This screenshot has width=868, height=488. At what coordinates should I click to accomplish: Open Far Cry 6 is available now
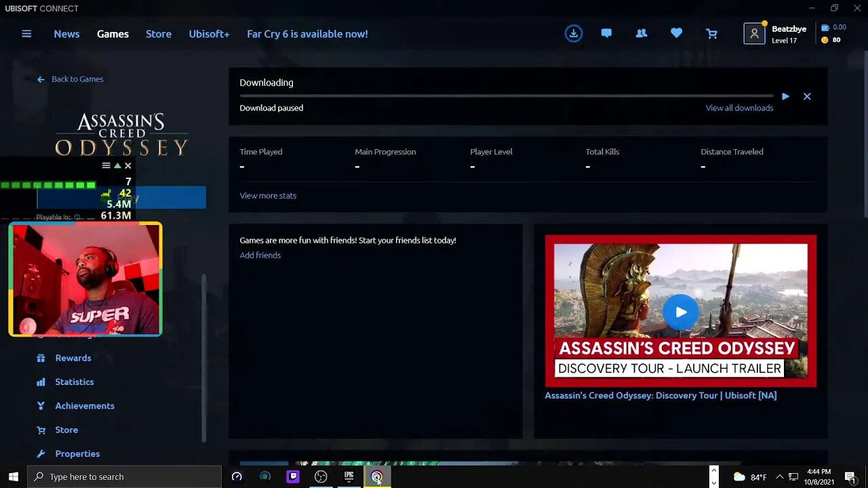click(x=307, y=34)
